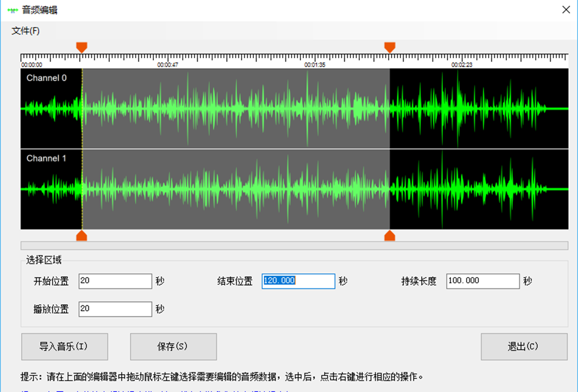Focus the 开始位置 input field
Screen dimensions: 578x392
(x=115, y=281)
